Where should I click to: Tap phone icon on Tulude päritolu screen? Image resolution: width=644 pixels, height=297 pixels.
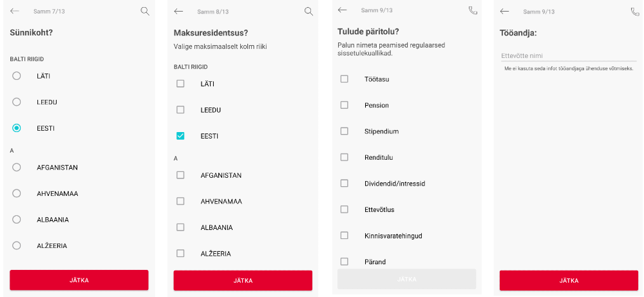tap(473, 10)
